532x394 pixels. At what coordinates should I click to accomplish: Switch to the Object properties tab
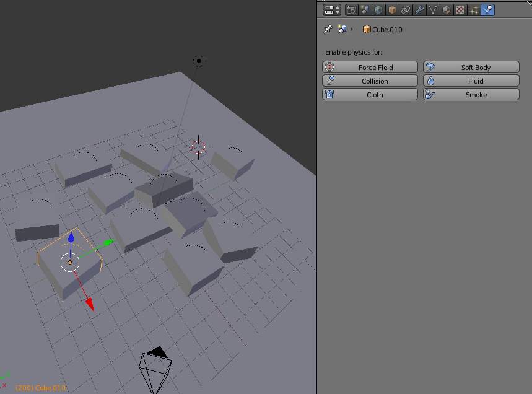[x=392, y=10]
